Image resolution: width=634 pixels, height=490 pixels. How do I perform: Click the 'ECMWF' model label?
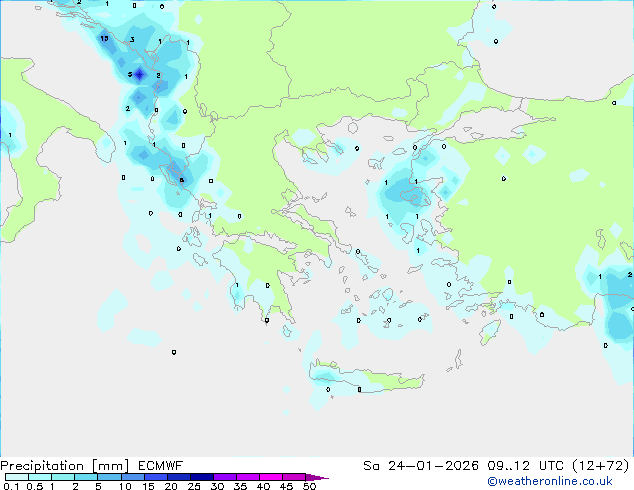[161, 466]
